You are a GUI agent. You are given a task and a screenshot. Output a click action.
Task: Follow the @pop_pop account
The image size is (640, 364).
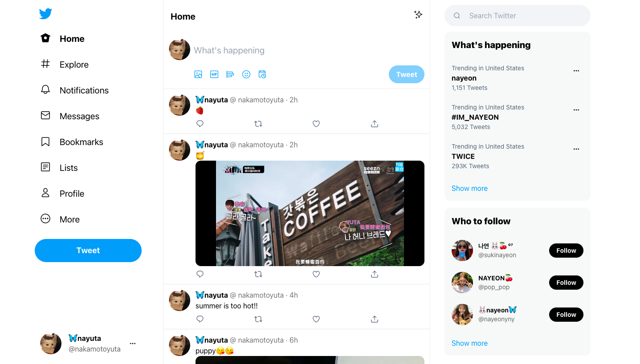[566, 283]
